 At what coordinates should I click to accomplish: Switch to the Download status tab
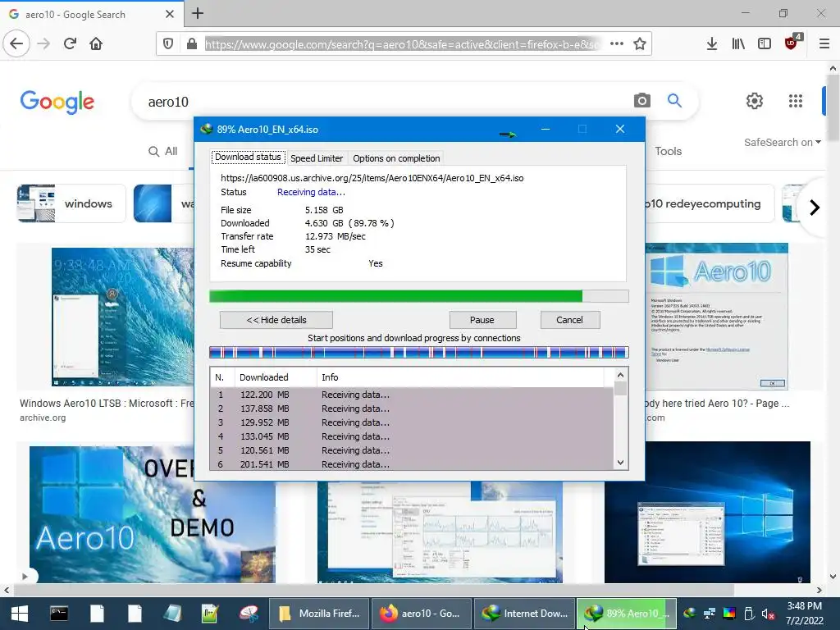click(248, 157)
